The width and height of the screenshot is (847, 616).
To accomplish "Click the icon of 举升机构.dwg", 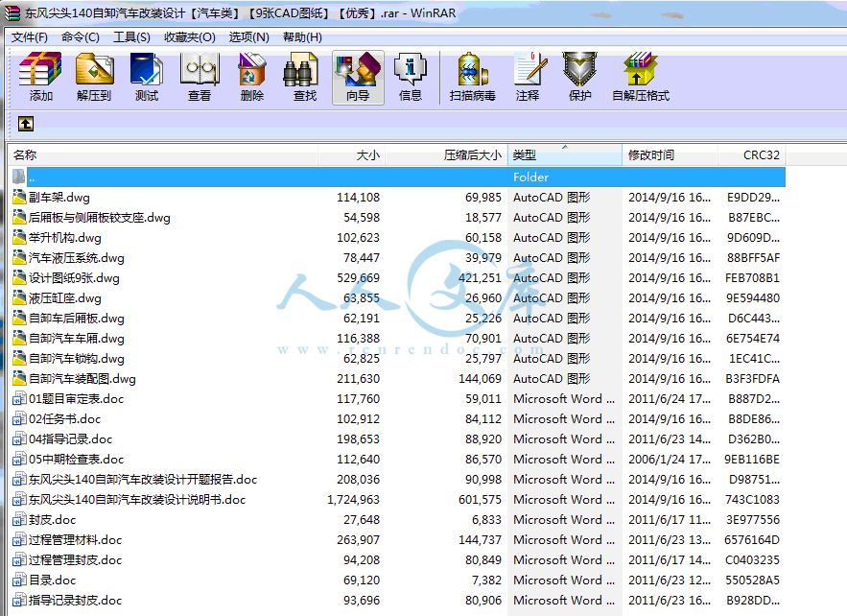I will coord(19,237).
